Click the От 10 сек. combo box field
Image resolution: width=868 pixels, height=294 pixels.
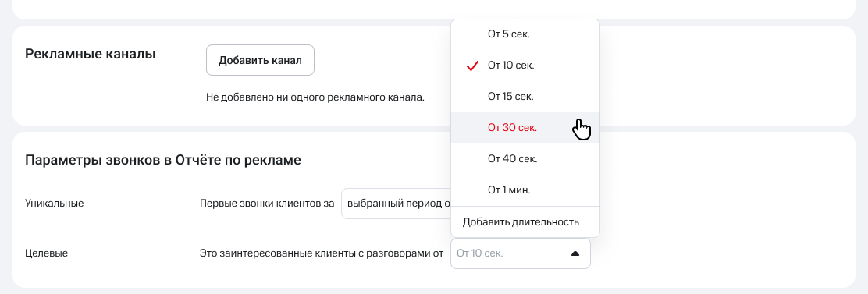pyautogui.click(x=521, y=253)
